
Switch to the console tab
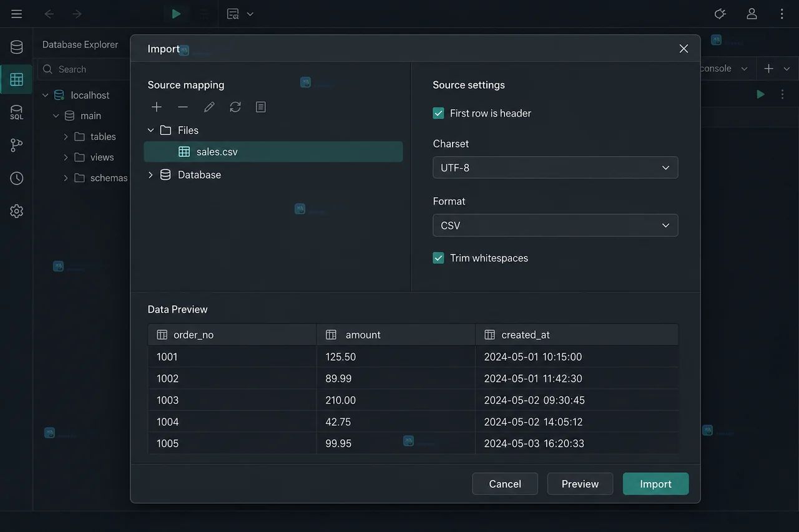pos(715,69)
